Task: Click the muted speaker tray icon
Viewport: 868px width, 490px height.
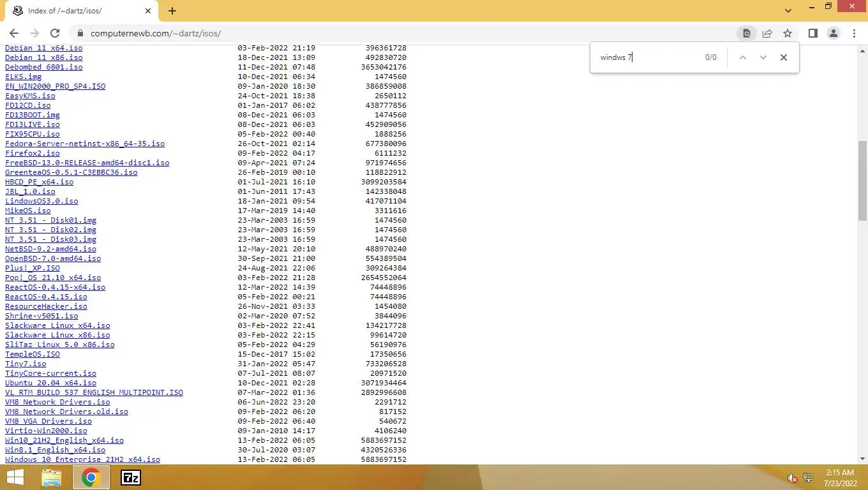Action: 792,478
